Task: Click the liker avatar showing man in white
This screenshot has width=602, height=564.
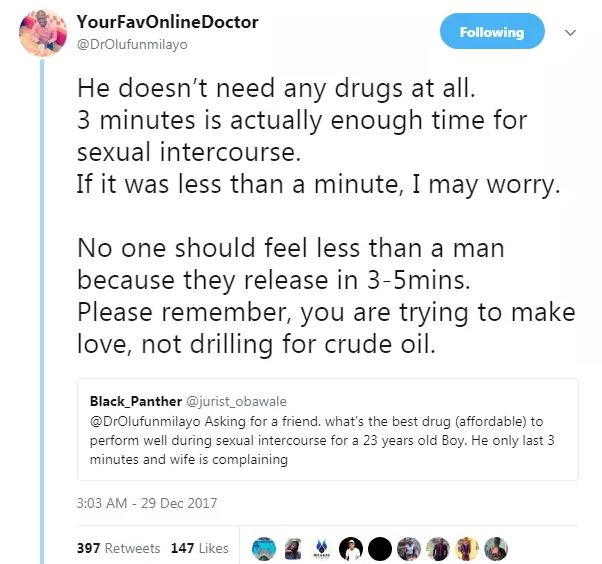Action: pos(350,548)
